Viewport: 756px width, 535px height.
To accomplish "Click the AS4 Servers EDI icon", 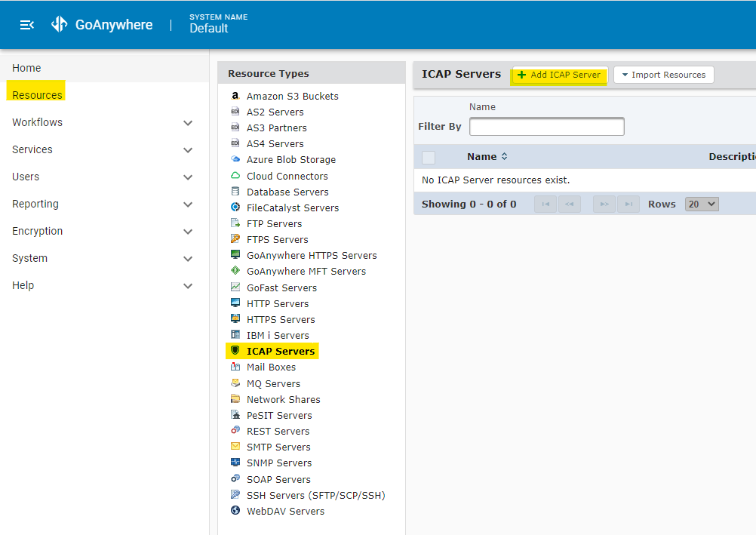I will (235, 143).
